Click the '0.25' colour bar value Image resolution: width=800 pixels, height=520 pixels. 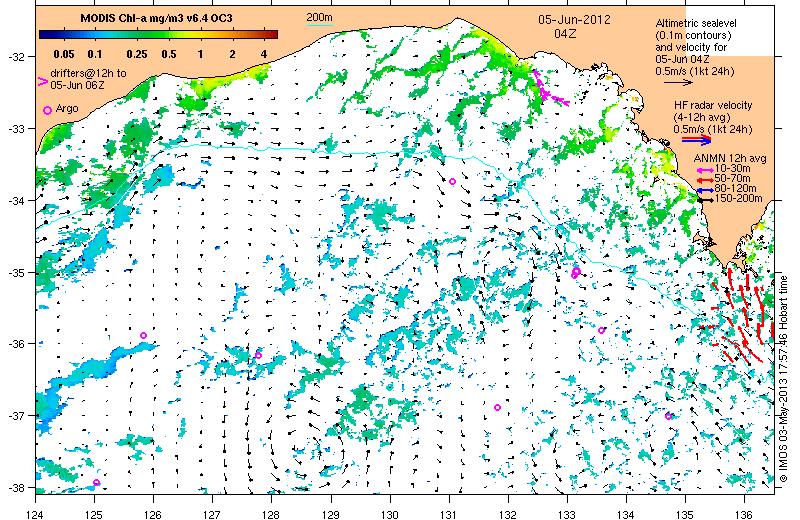coord(137,54)
